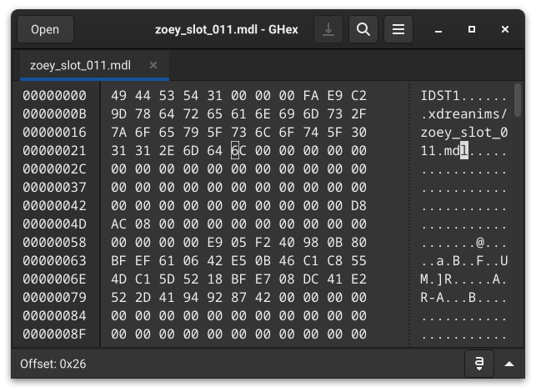Click the Open file button
Viewport: 536px width, 392px height.
(45, 30)
